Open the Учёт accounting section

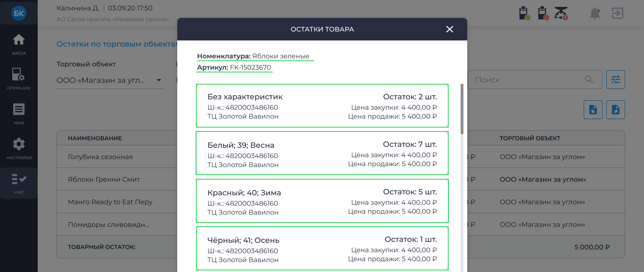coord(19,184)
